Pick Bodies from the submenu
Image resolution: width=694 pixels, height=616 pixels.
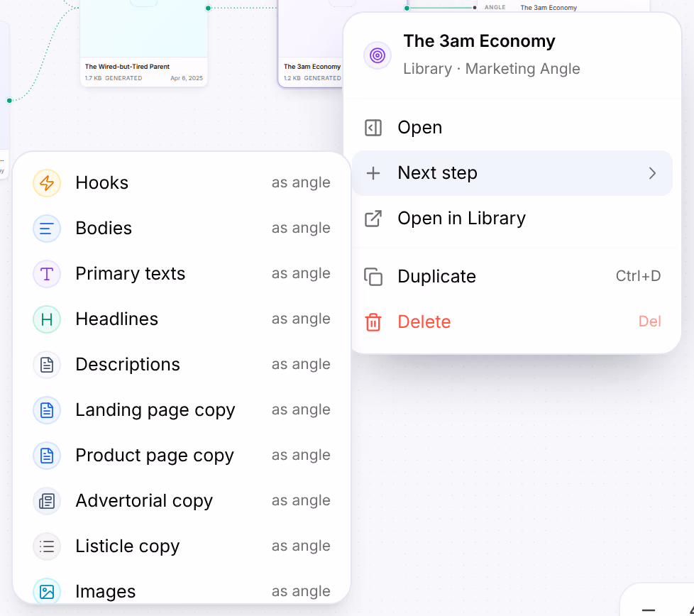(182, 229)
